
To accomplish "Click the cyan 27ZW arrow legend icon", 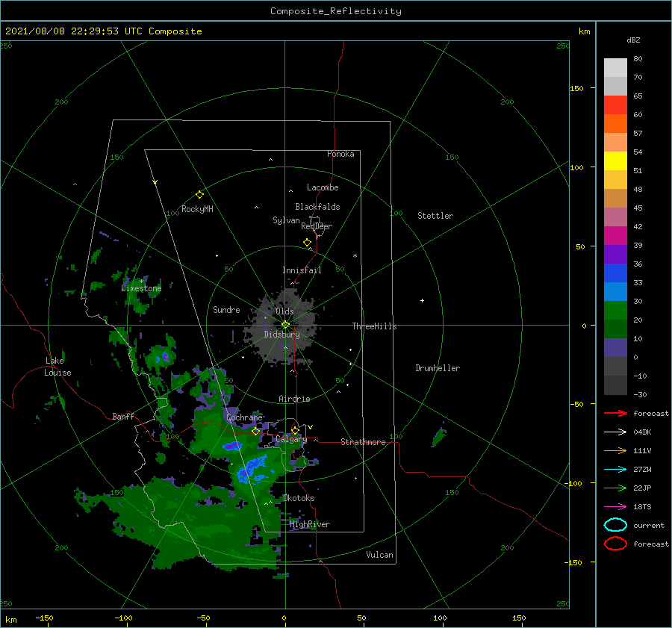I will coord(615,470).
